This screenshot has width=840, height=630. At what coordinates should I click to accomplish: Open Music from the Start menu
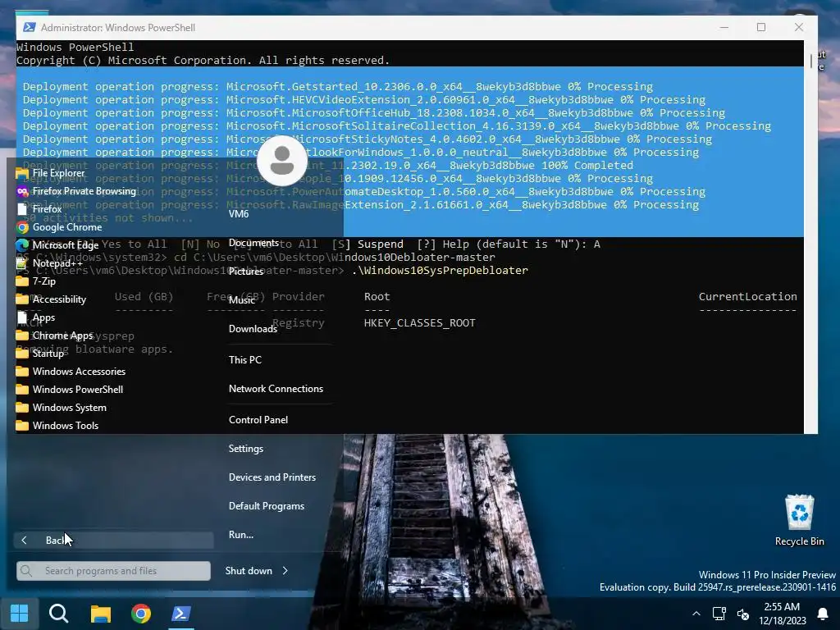coord(242,300)
